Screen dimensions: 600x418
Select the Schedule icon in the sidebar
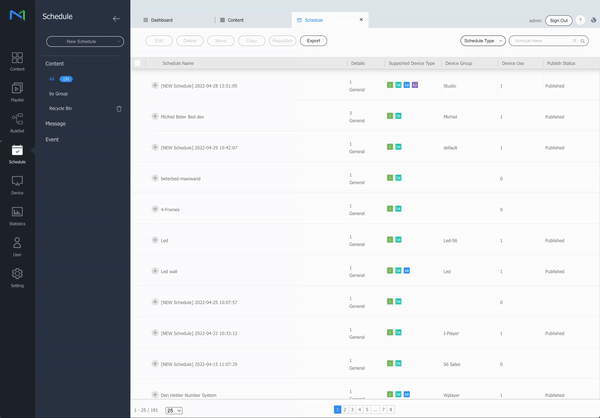(17, 154)
